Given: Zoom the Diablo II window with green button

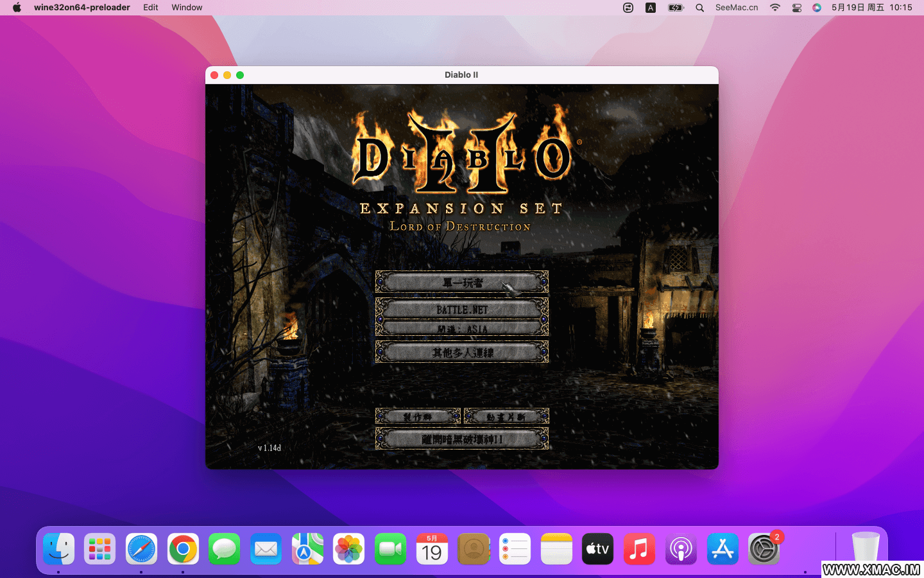Looking at the screenshot, I should tap(240, 75).
